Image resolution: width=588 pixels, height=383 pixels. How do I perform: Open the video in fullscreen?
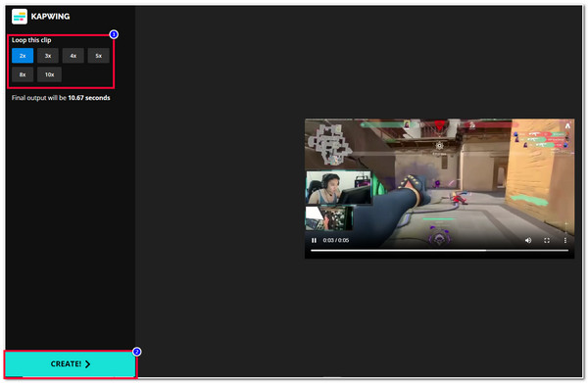click(547, 240)
